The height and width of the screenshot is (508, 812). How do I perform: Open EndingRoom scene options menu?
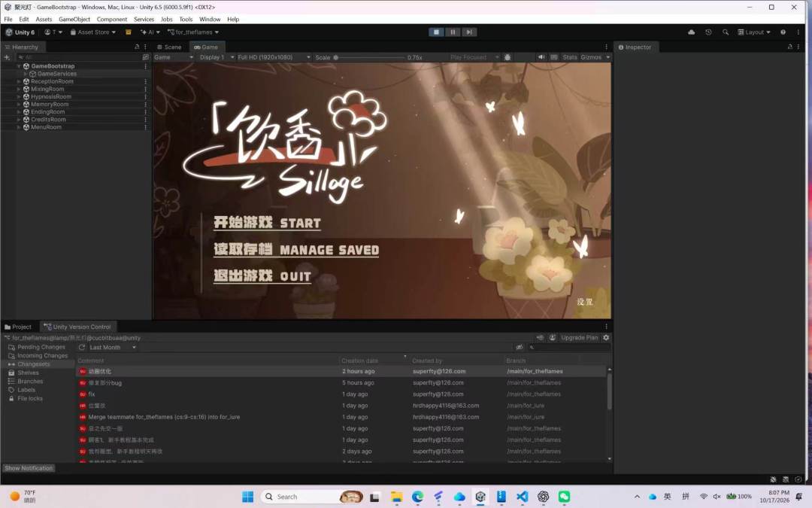(x=146, y=112)
